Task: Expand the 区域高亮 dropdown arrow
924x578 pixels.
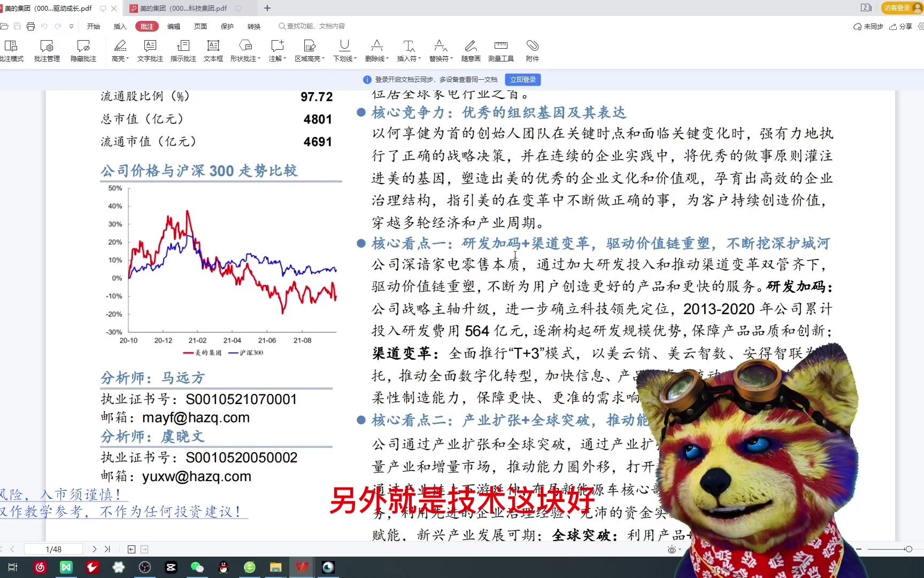Action: click(x=323, y=59)
